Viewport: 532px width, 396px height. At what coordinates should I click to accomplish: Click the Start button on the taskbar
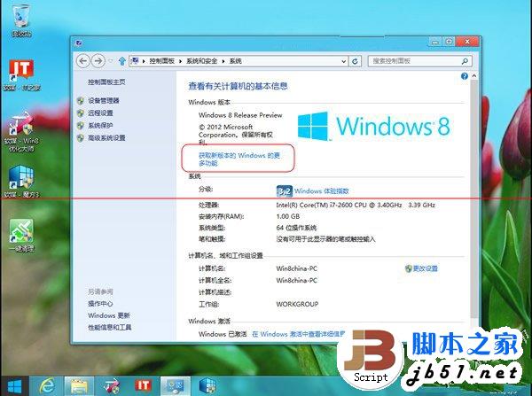14,386
